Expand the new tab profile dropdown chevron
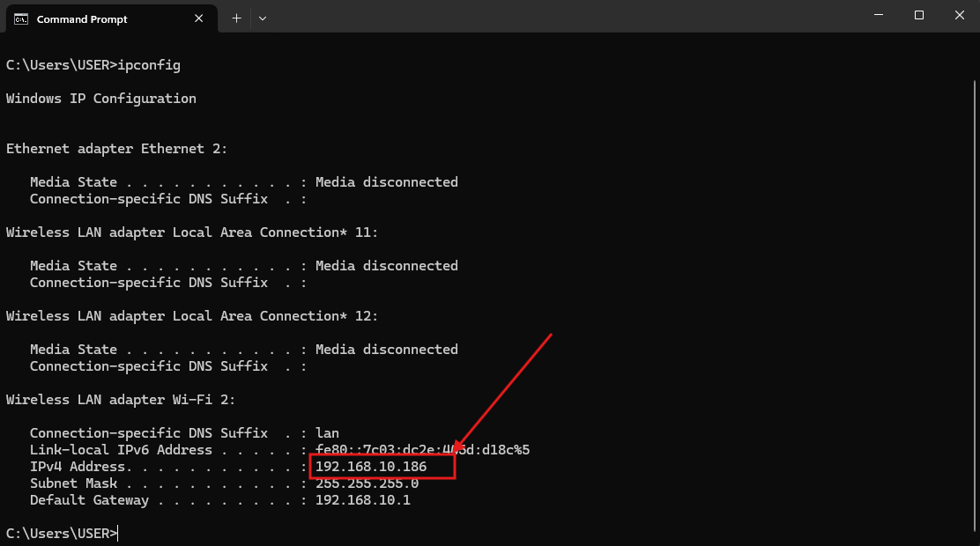 [263, 18]
